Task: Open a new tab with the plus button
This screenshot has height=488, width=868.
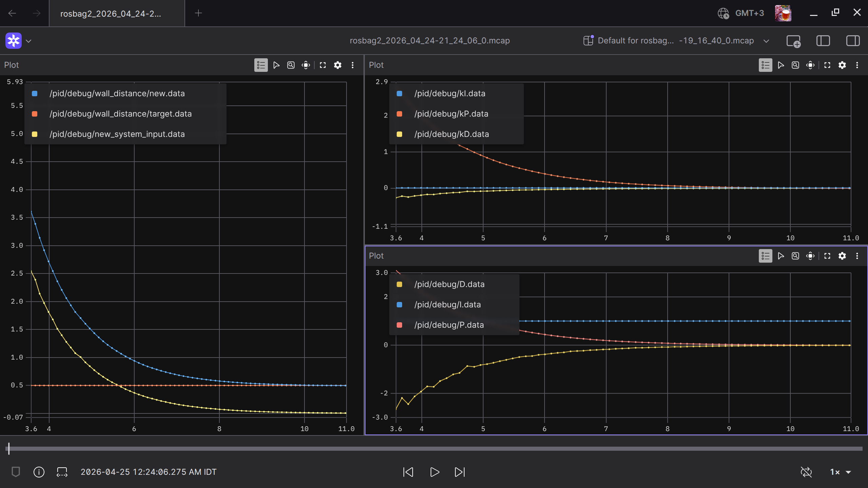Action: 198,13
